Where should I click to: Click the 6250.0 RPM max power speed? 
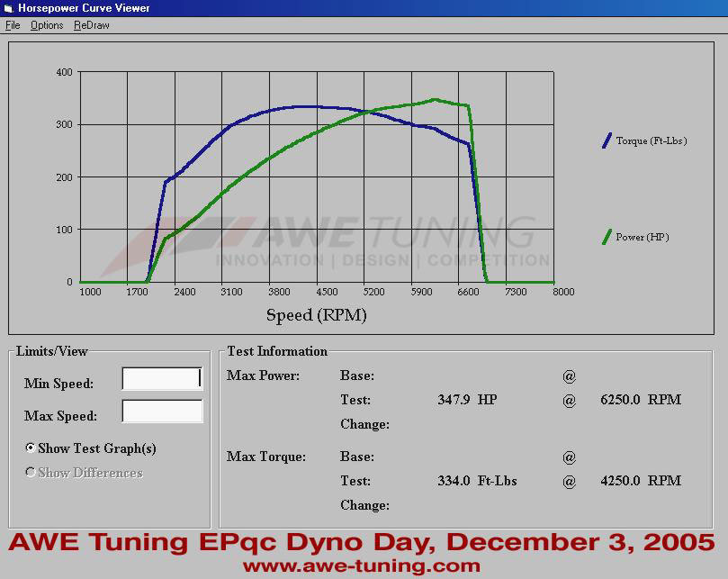coord(641,400)
